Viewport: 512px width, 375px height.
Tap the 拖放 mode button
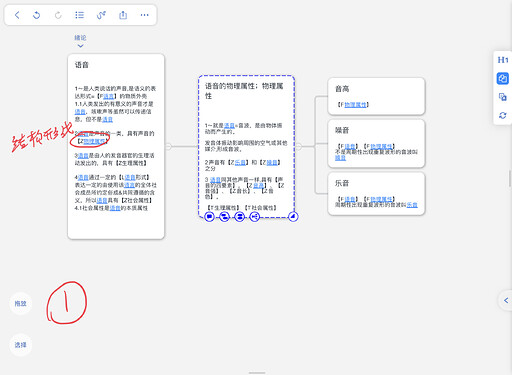tap(21, 303)
